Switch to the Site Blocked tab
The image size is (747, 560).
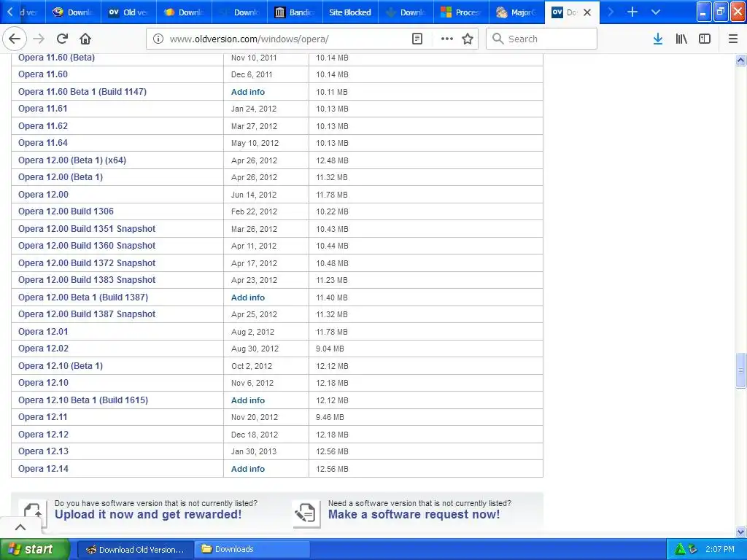[350, 12]
